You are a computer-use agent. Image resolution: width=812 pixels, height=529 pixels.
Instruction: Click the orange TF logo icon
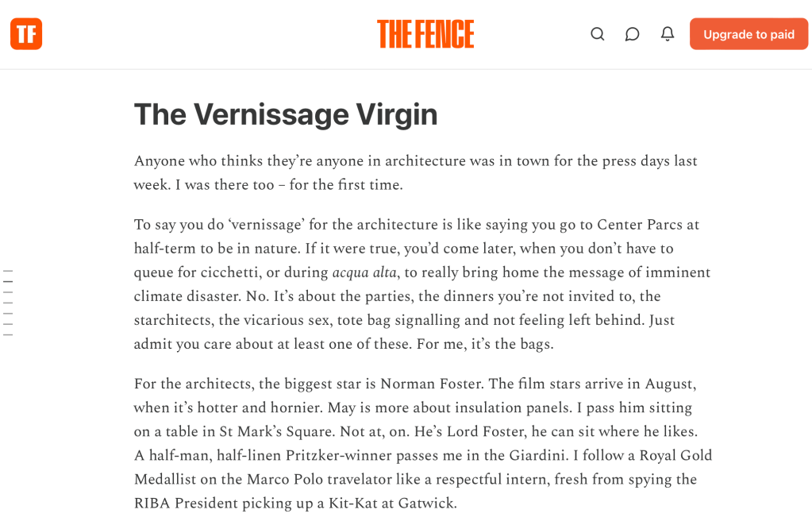coord(26,34)
